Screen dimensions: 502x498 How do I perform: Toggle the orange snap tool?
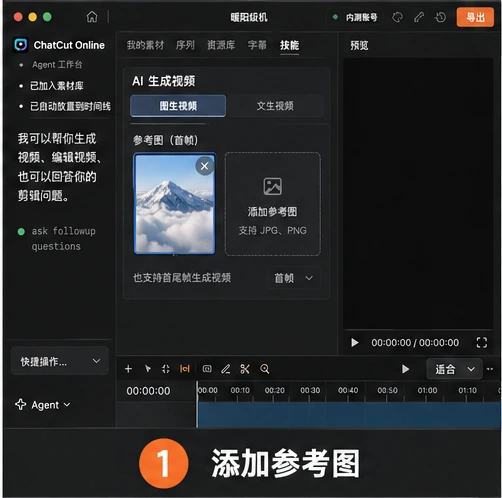click(185, 369)
